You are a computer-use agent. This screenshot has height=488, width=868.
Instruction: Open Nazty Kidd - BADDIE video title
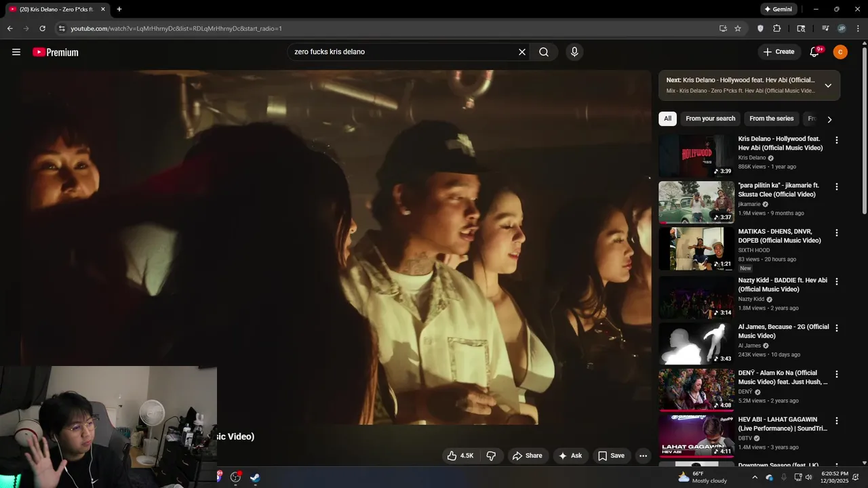(x=783, y=285)
